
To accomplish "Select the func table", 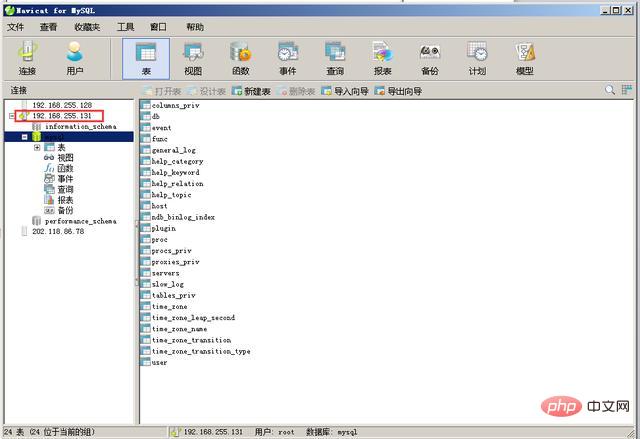I will click(x=160, y=139).
